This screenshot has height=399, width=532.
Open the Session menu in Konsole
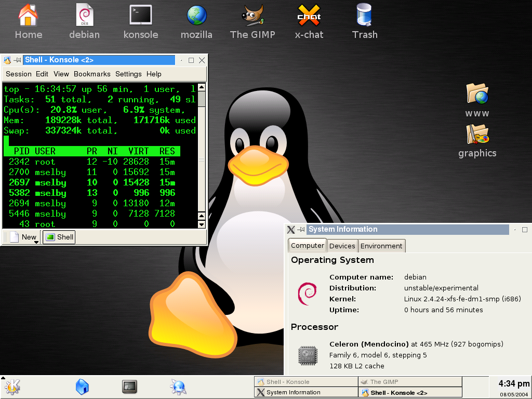(x=19, y=74)
